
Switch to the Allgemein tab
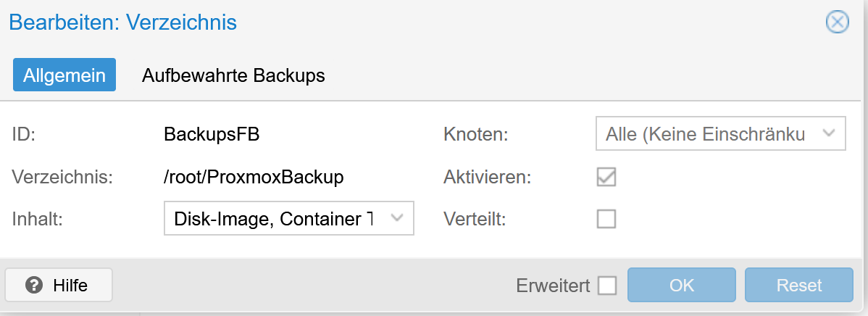point(64,75)
